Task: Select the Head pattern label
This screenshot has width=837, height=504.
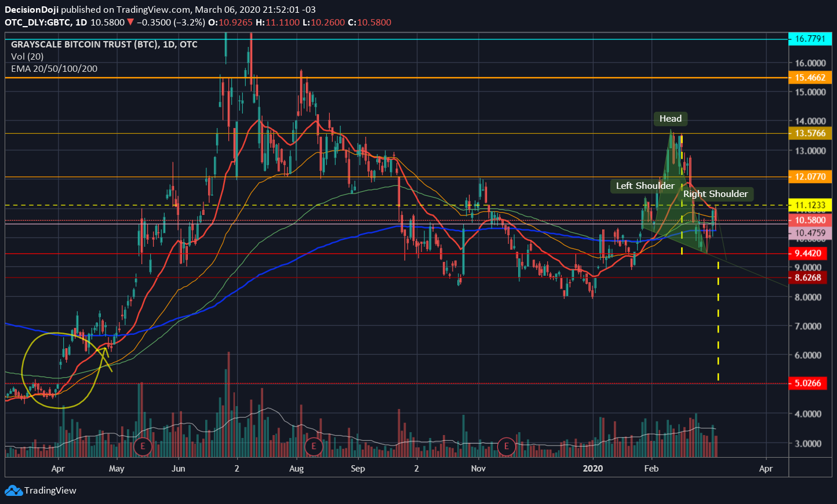Action: click(671, 119)
